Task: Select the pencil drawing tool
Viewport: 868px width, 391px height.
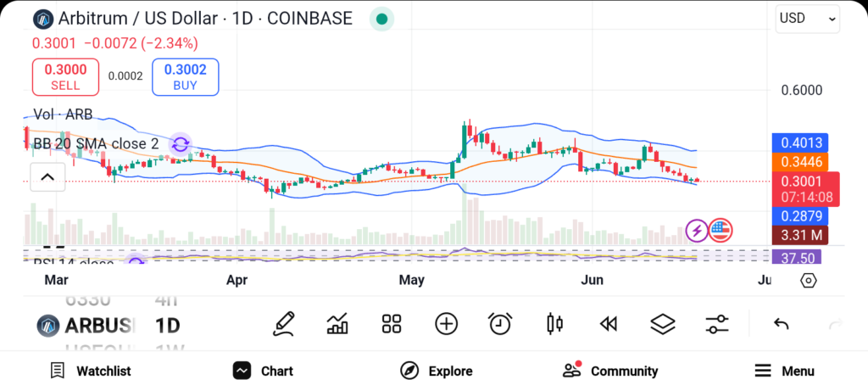Action: point(284,323)
